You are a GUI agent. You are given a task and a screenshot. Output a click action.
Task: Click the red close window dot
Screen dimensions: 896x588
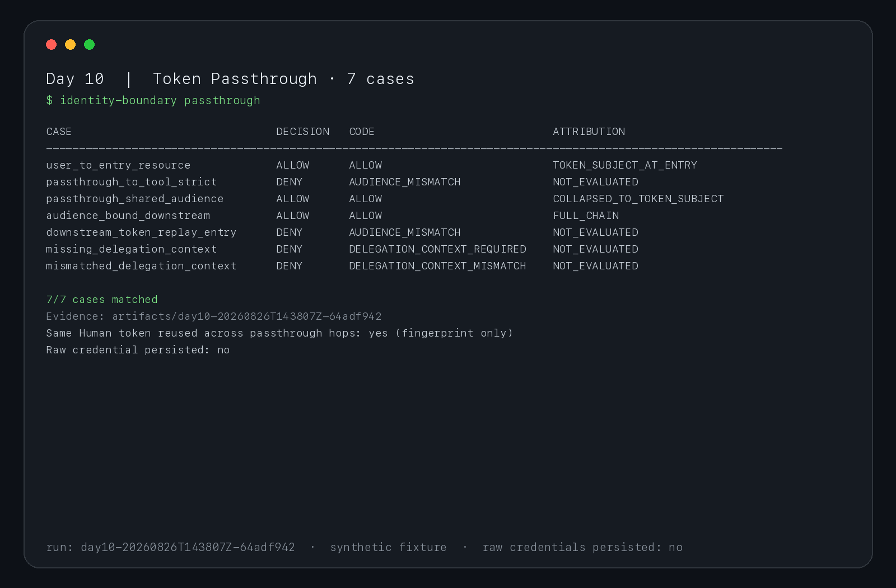coord(52,45)
